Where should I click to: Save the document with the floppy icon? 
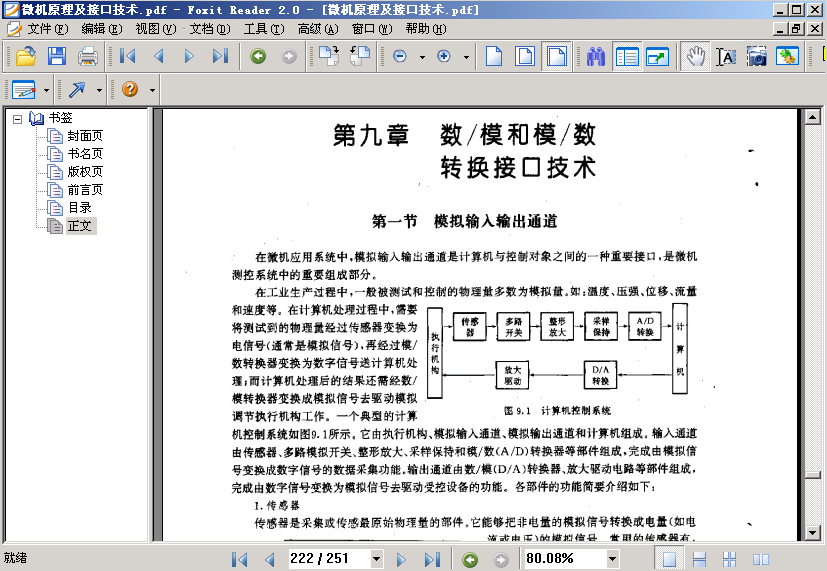(x=57, y=56)
